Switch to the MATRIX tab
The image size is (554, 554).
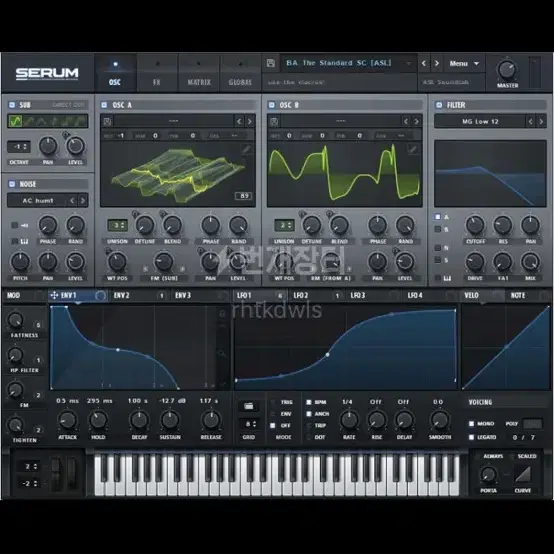tap(199, 73)
